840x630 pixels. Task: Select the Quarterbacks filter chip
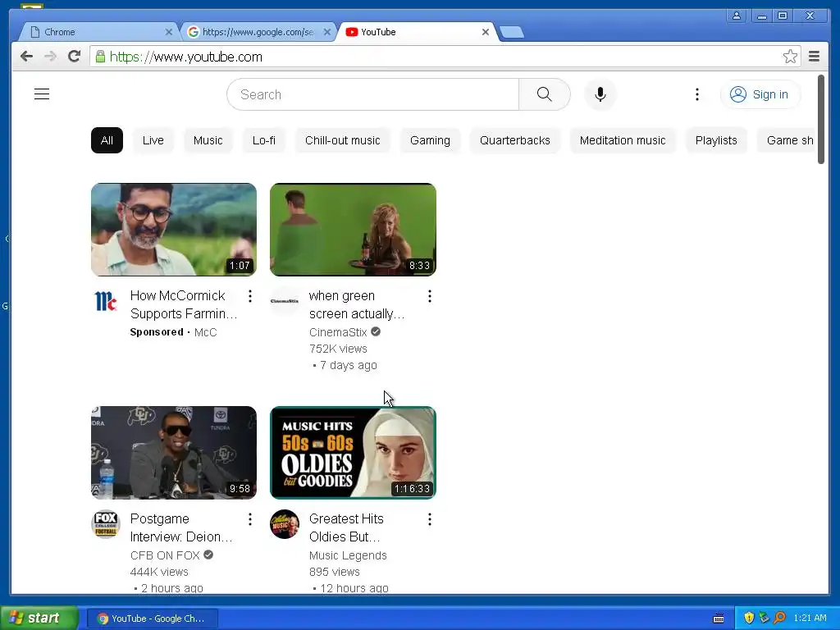[515, 140]
